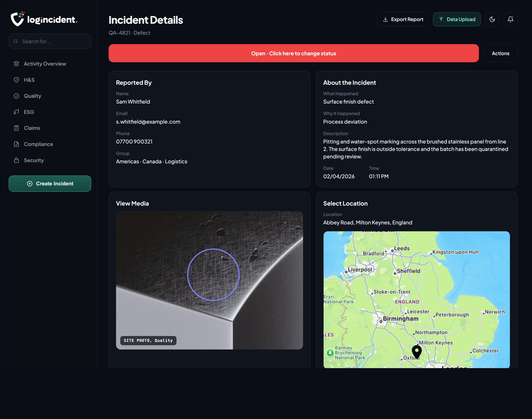Viewport: 532px width, 419px height.
Task: Open the site photo in View Media
Action: click(210, 281)
